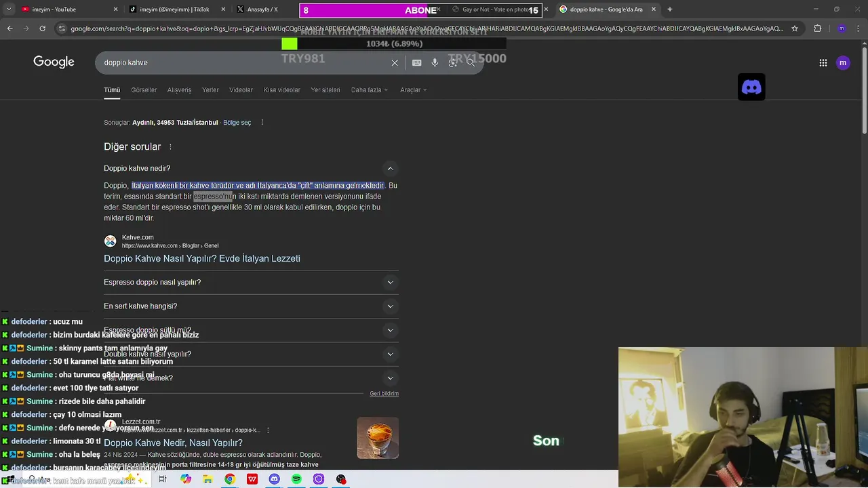Open the tab search dropdown arrow
This screenshot has height=488, width=868.
(9, 9)
